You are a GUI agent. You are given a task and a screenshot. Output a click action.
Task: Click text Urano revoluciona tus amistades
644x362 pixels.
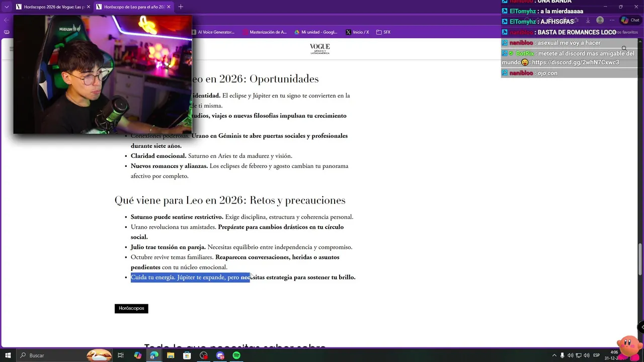click(x=174, y=227)
